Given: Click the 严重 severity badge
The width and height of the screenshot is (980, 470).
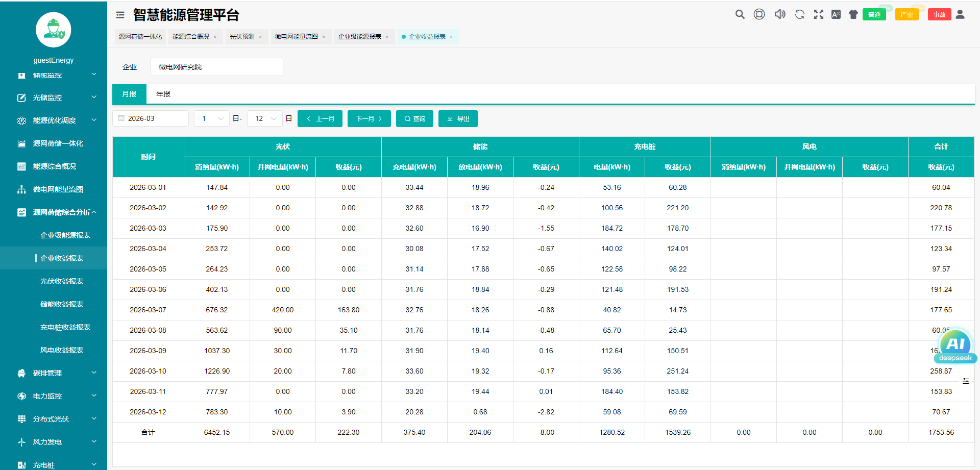Looking at the screenshot, I should coord(907,14).
